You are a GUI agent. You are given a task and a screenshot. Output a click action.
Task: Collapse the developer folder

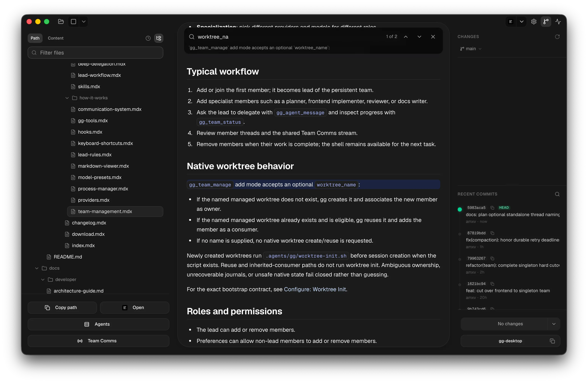tap(43, 279)
